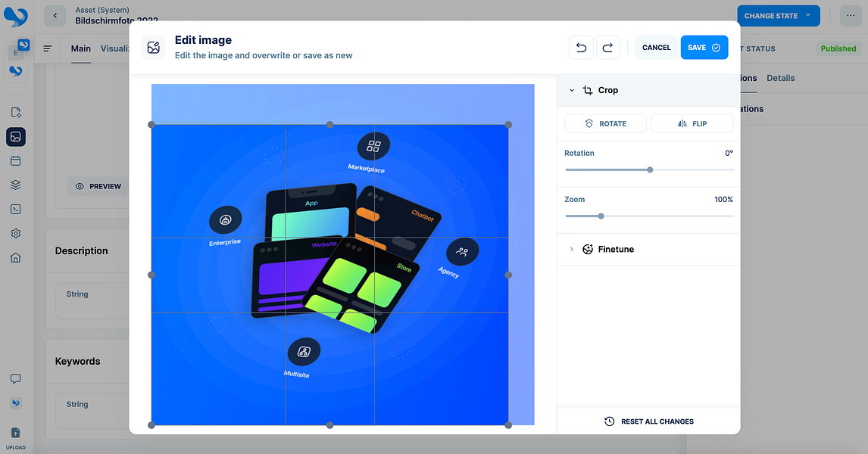Go back with the left chevron button
Viewport: 868px width, 454px height.
pos(55,15)
